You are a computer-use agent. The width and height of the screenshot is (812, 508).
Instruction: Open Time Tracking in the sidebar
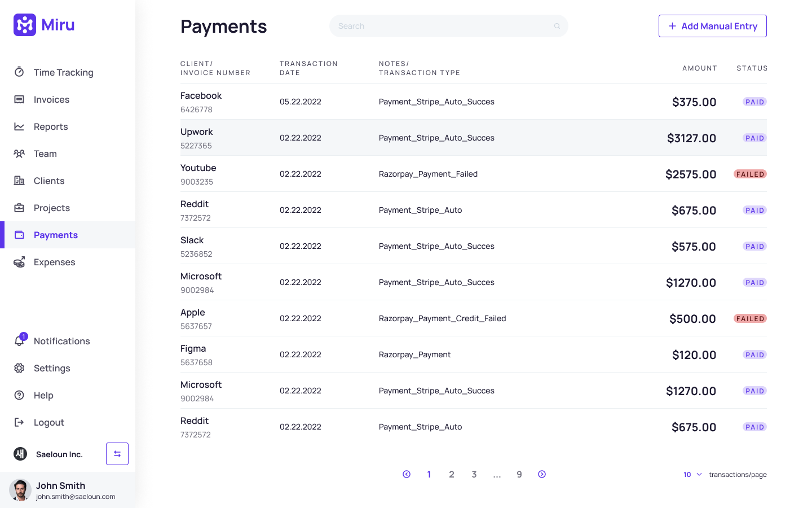(x=68, y=72)
